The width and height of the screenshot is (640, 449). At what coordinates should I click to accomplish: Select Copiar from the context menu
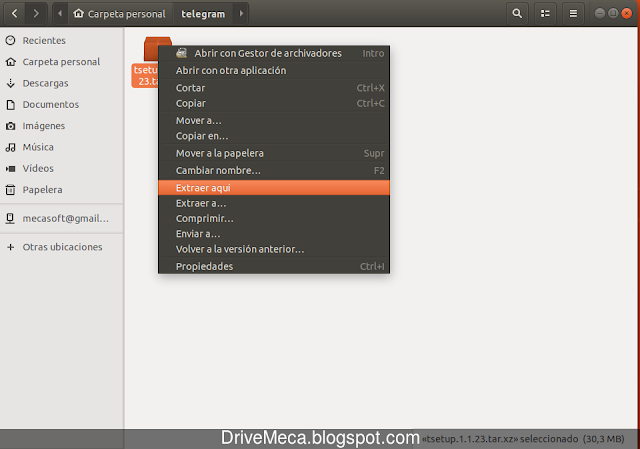pos(274,103)
